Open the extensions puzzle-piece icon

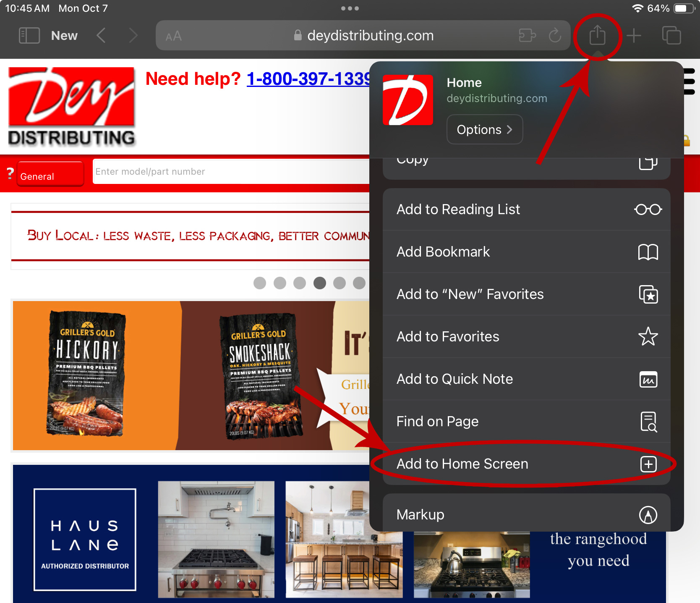(527, 36)
